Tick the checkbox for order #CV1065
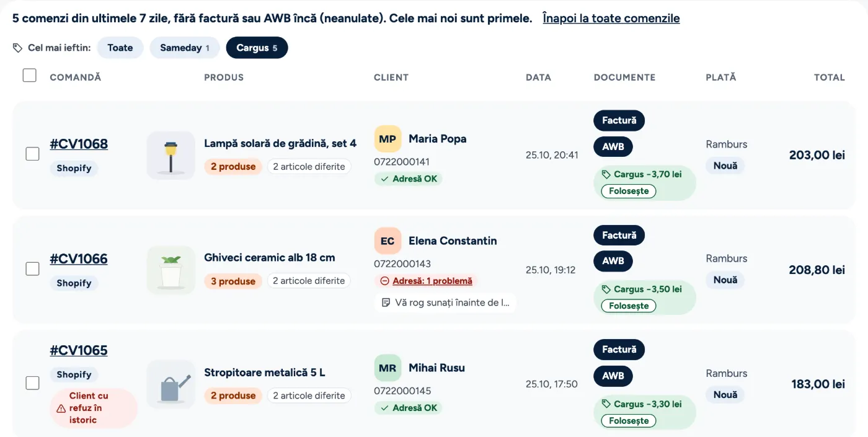The height and width of the screenshot is (437, 868). pyautogui.click(x=32, y=383)
